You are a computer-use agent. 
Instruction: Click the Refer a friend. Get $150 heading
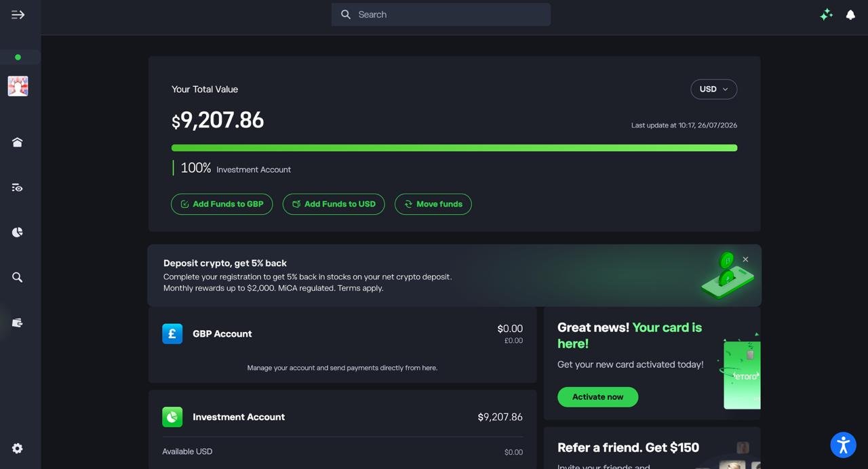[628, 447]
